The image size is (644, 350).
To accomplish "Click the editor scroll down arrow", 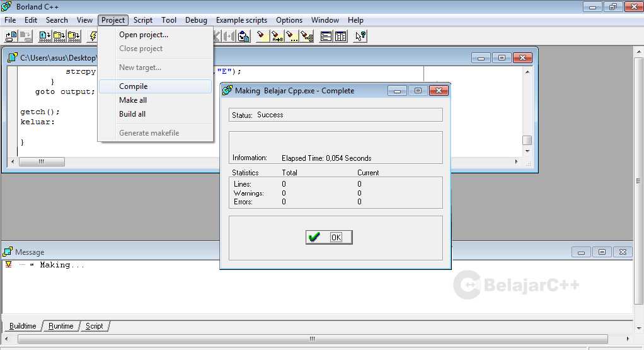I will (x=527, y=151).
